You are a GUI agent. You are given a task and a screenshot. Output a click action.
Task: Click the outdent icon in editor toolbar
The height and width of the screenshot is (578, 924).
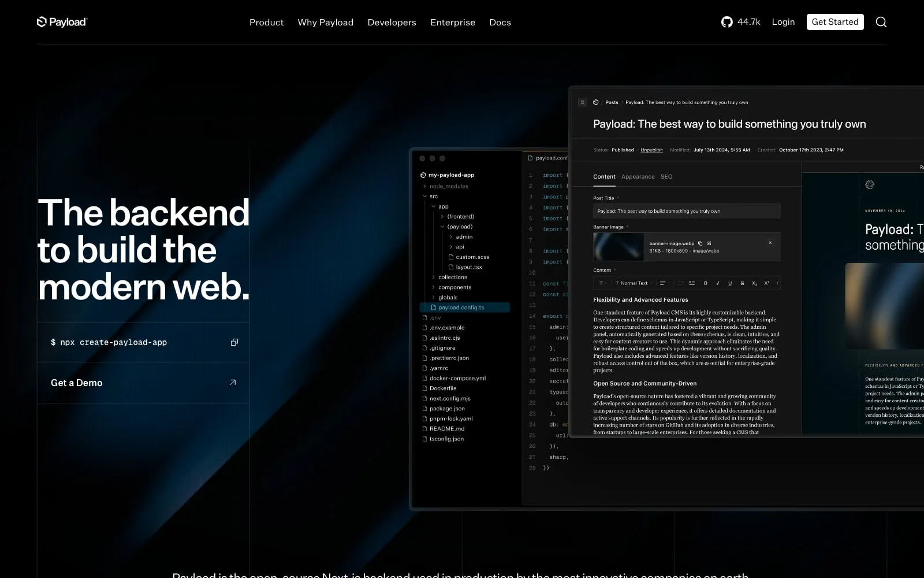tap(680, 283)
